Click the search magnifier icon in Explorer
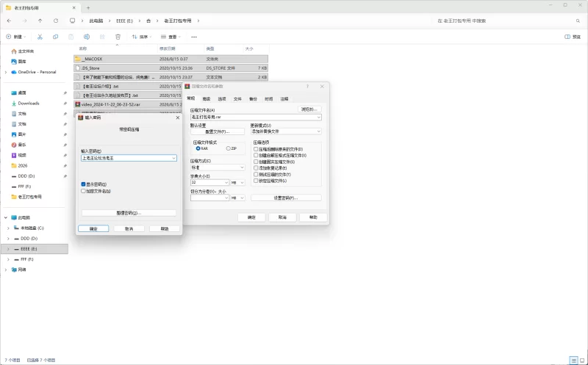Image resolution: width=588 pixels, height=365 pixels. pos(578,21)
